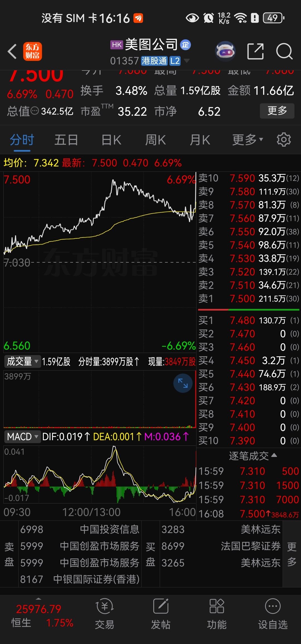Viewport: 301px width, 644px height.
Task: Tap the L2 level badge
Action: (175, 61)
